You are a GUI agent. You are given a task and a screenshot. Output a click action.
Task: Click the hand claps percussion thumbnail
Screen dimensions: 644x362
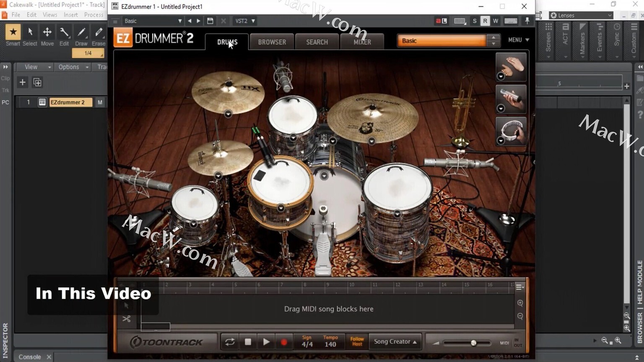tap(511, 67)
